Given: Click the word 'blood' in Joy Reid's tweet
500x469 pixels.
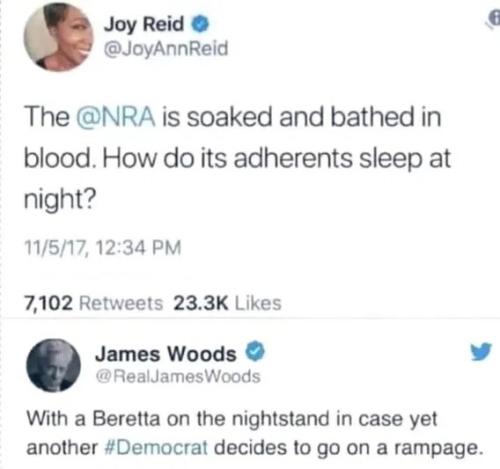Looking at the screenshot, I should [58, 158].
